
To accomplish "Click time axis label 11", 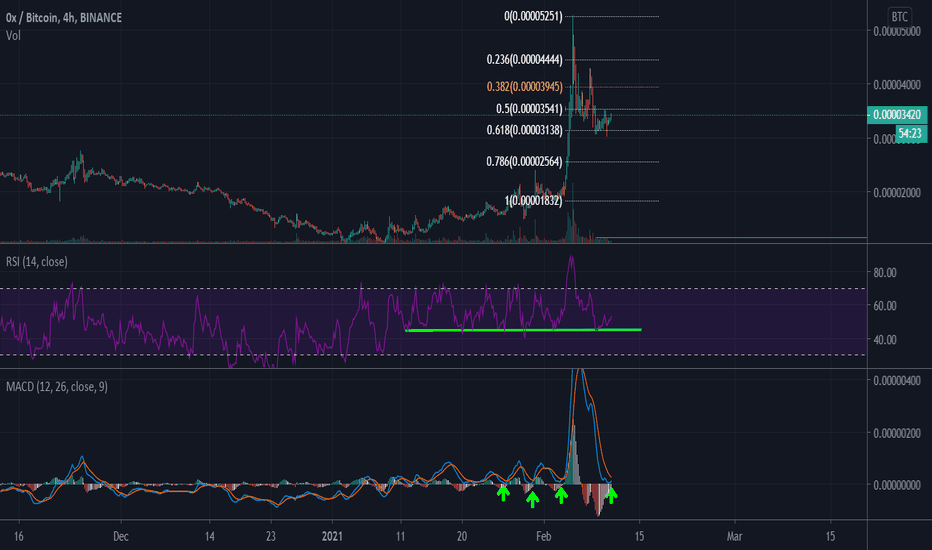I will point(401,536).
